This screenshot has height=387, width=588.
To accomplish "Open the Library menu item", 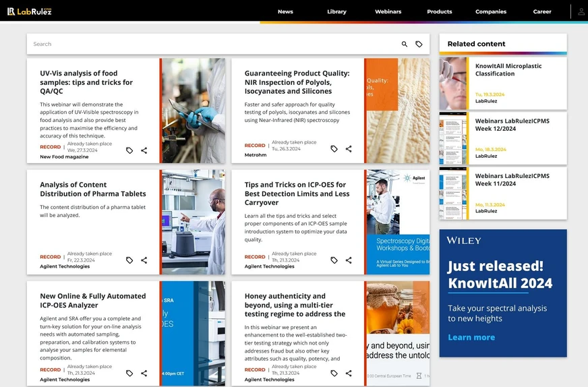I will [x=336, y=11].
